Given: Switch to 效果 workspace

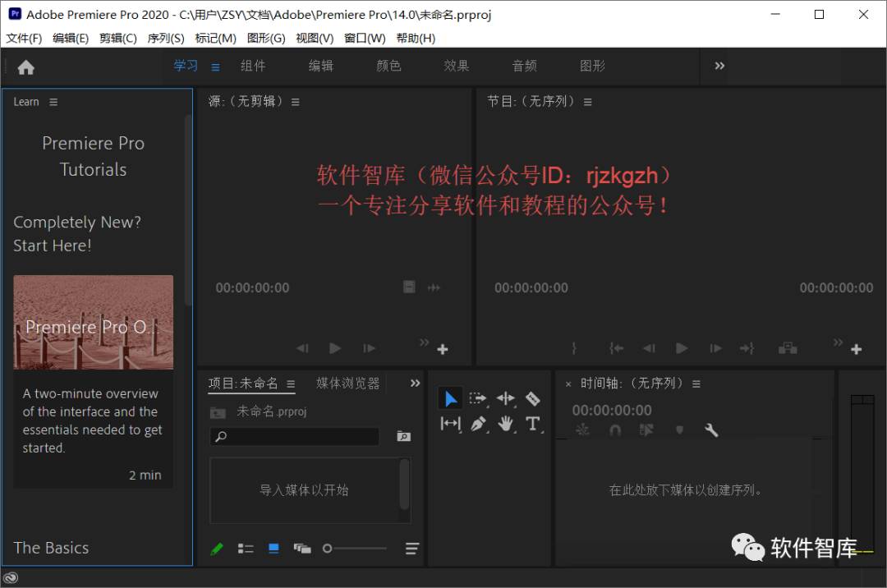Looking at the screenshot, I should tap(457, 66).
